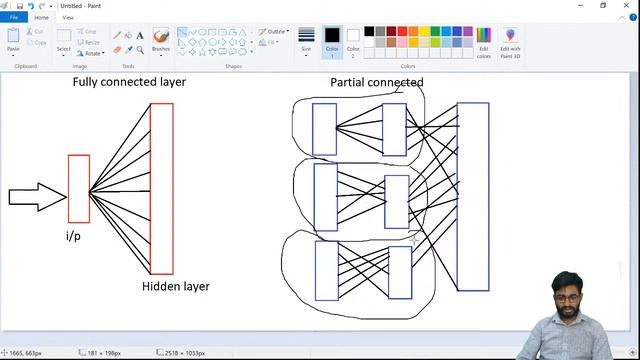
Task: Select the Eraser tool
Action: [x=117, y=50]
